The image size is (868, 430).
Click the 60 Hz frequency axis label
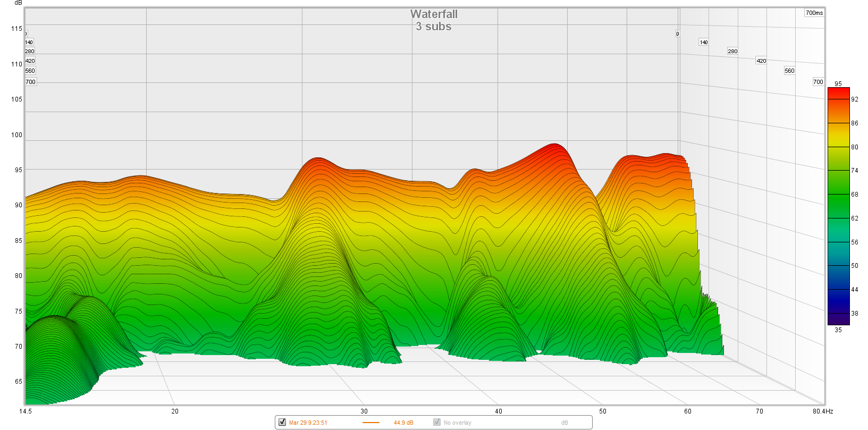click(x=688, y=411)
